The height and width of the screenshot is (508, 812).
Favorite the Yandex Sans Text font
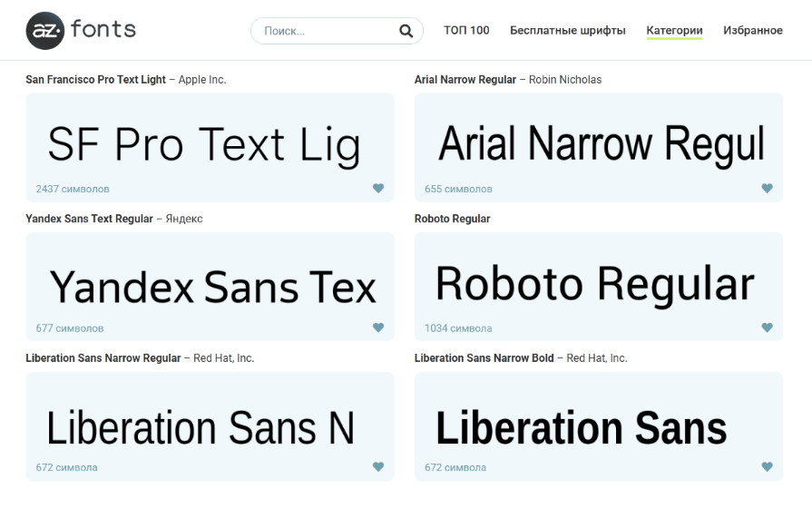378,327
